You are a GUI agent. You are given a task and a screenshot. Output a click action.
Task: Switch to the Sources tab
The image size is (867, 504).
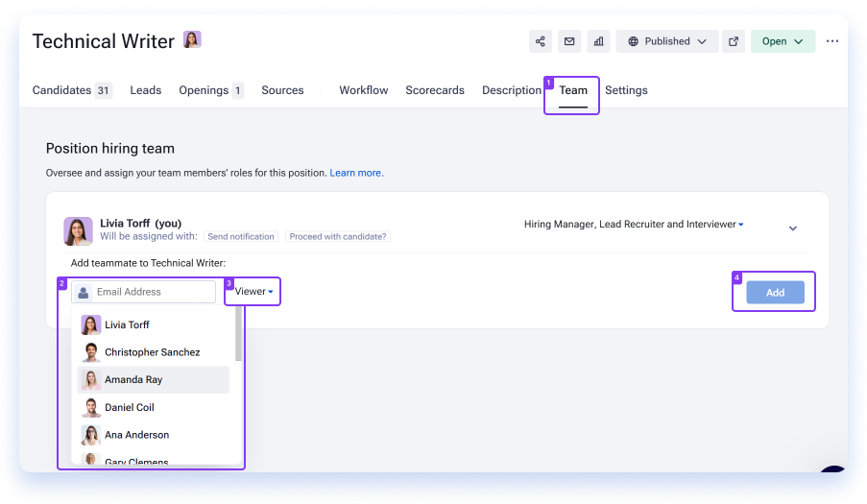coord(282,90)
